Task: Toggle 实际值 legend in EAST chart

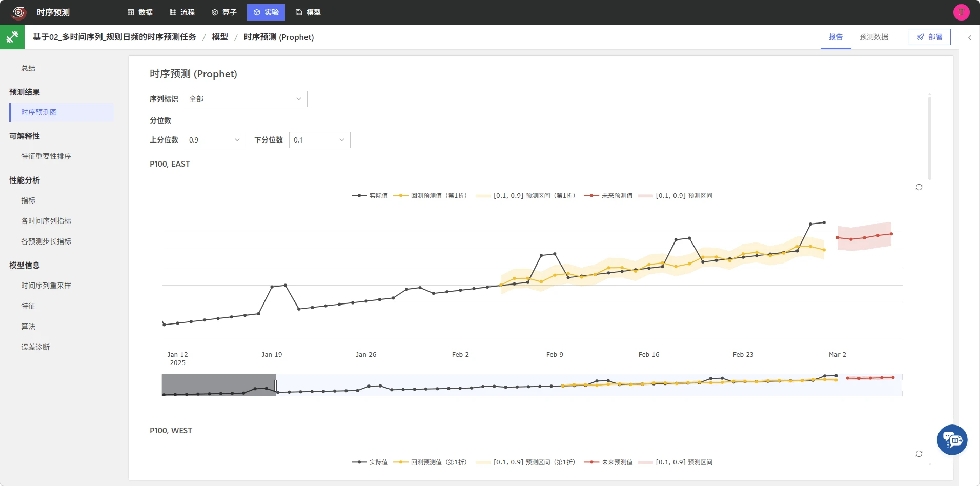Action: (370, 195)
